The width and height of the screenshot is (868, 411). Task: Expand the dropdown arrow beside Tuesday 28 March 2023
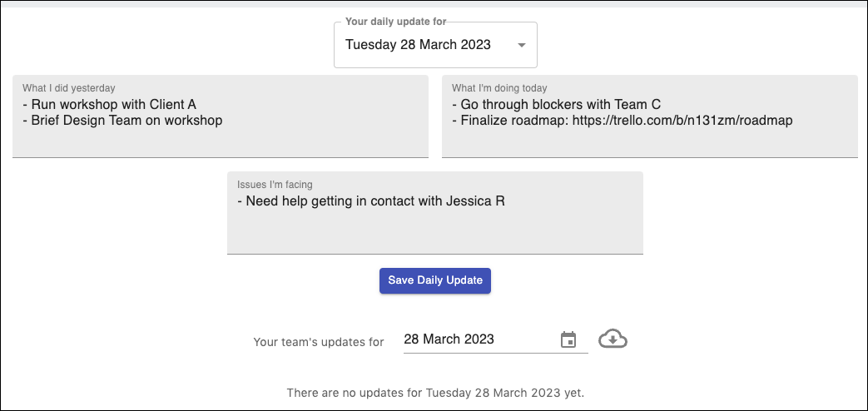[x=522, y=46]
